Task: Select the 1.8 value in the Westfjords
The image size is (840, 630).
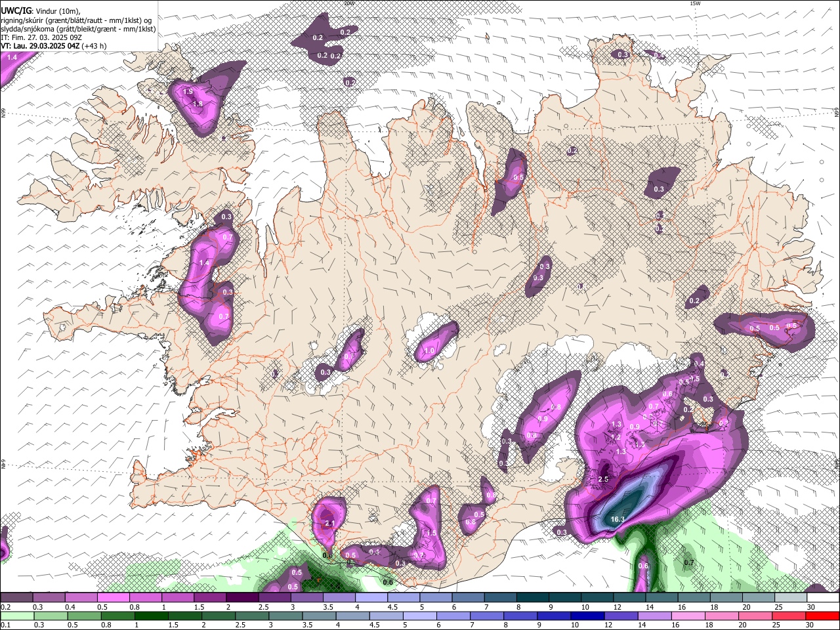Action: pos(198,104)
